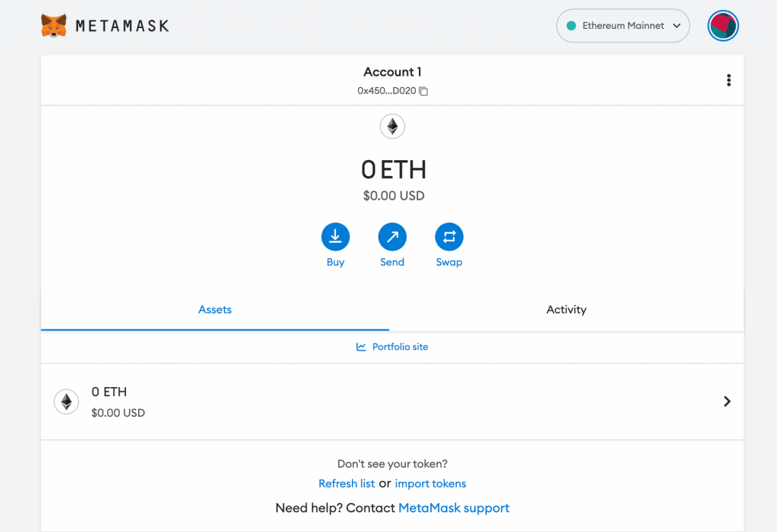Click the Send arrow button
The height and width of the screenshot is (532, 777).
coord(392,237)
